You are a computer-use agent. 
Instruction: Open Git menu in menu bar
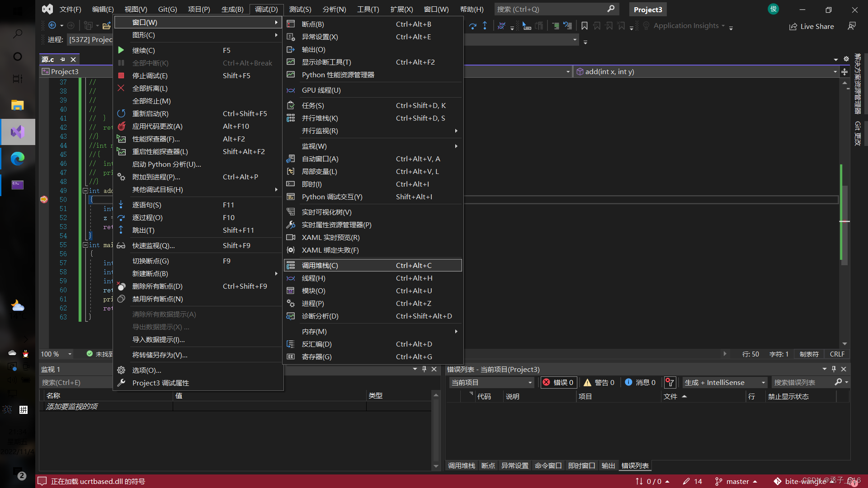pos(167,9)
